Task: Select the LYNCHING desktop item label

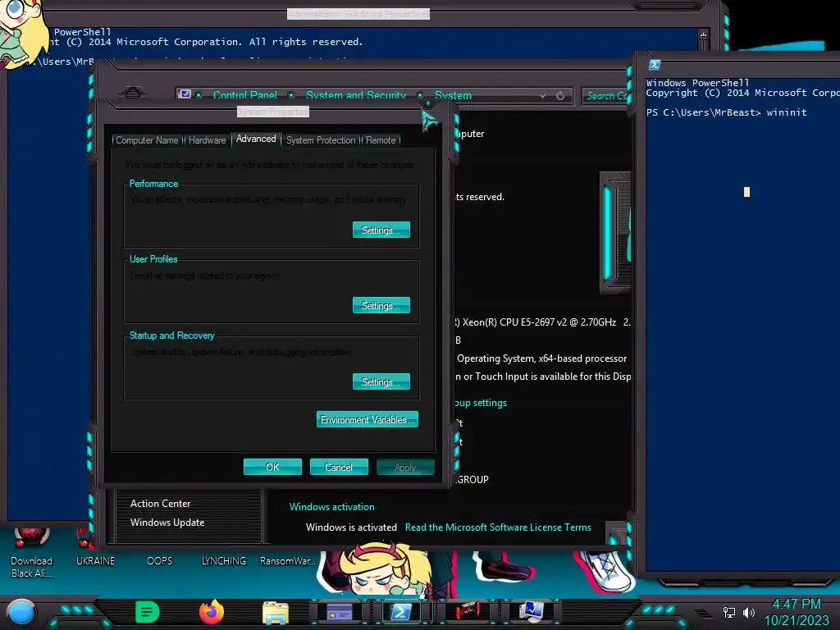Action: pyautogui.click(x=223, y=561)
